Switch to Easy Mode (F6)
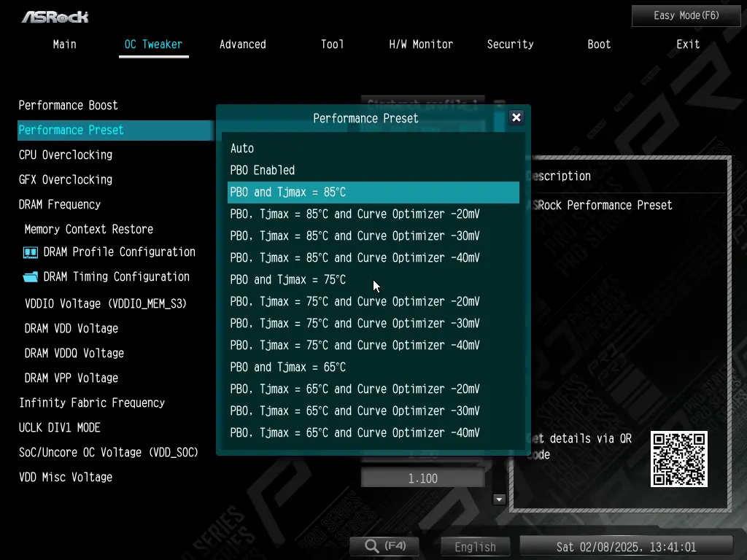Image resolution: width=747 pixels, height=560 pixels. point(686,16)
